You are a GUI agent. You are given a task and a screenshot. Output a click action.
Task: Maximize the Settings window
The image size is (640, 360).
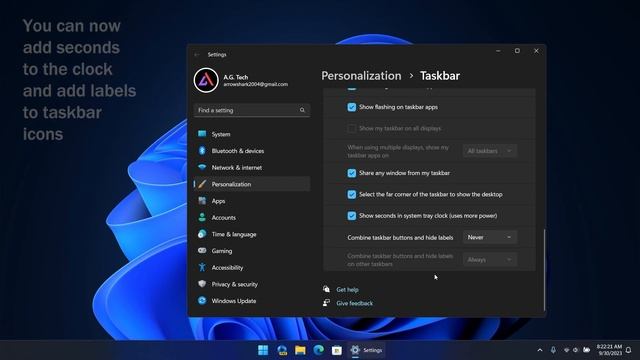click(x=517, y=51)
